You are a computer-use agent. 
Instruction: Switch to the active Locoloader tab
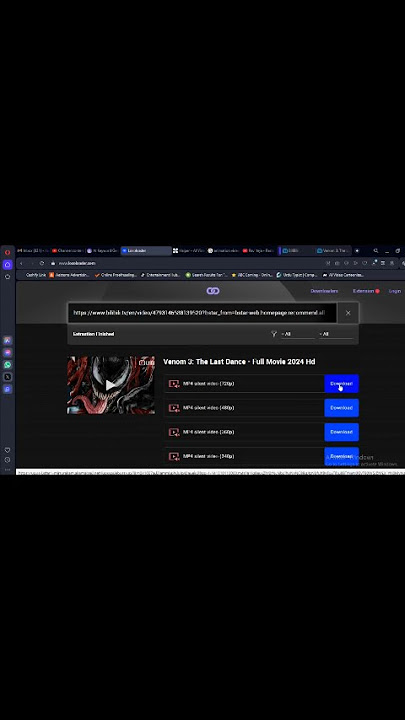coord(146,251)
